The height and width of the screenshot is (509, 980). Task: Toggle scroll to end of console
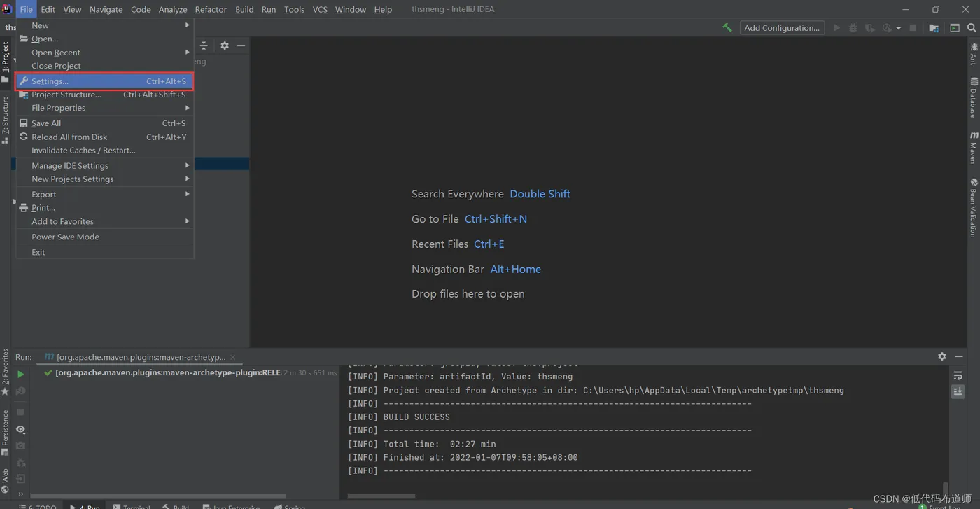pos(958,392)
